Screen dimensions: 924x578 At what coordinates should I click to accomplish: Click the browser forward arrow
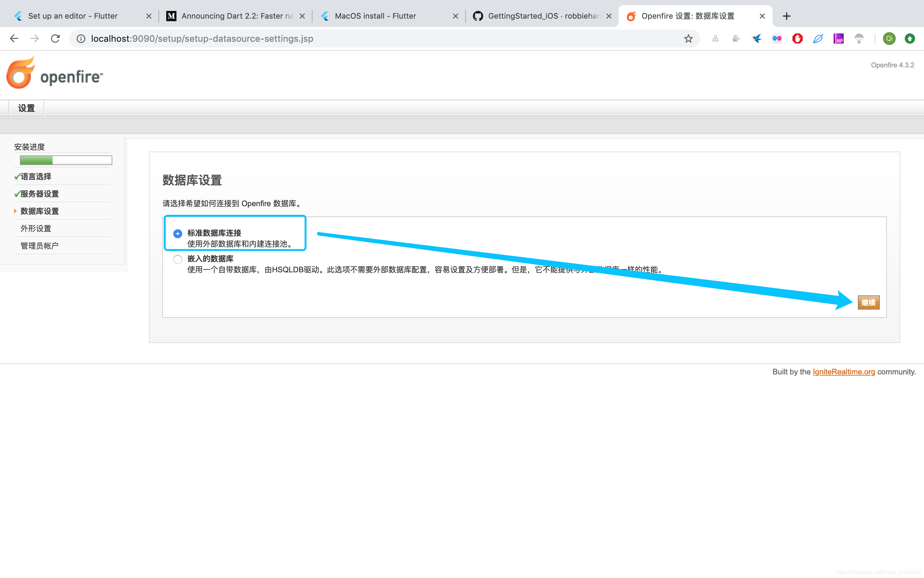[x=35, y=39]
